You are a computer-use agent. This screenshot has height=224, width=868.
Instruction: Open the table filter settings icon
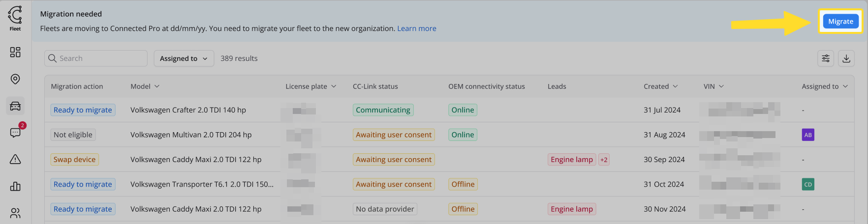coord(826,58)
